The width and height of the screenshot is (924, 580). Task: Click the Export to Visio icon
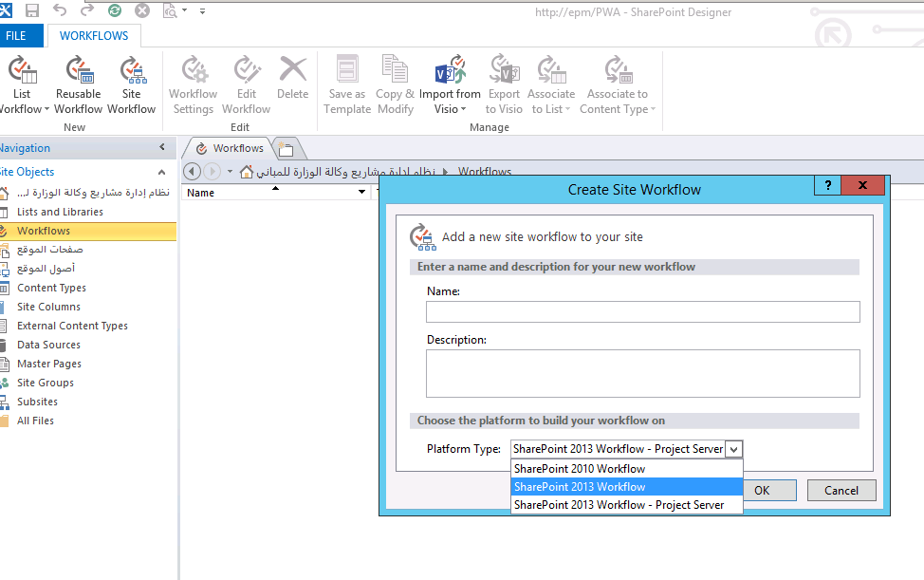504,81
